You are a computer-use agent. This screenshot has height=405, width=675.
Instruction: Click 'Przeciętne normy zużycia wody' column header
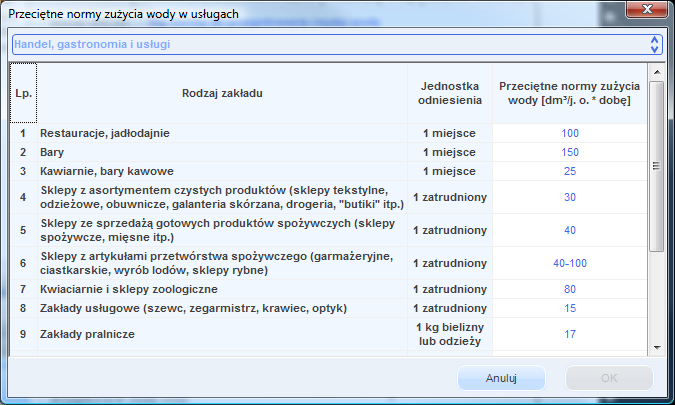[570, 93]
